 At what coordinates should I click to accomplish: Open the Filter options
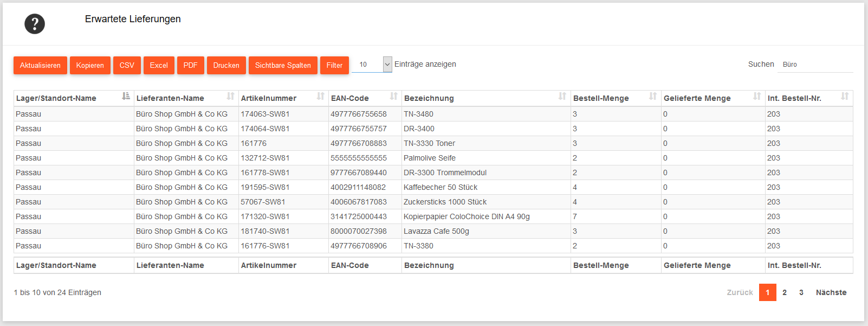(x=334, y=65)
